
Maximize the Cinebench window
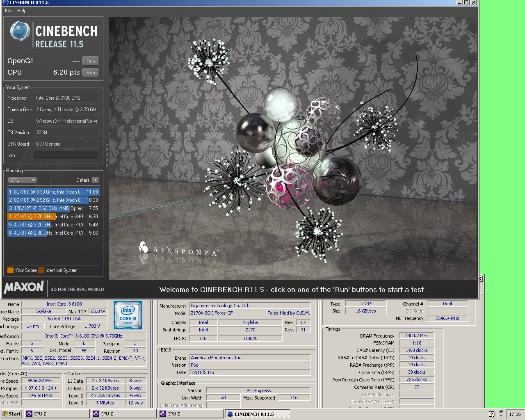(x=466, y=2)
